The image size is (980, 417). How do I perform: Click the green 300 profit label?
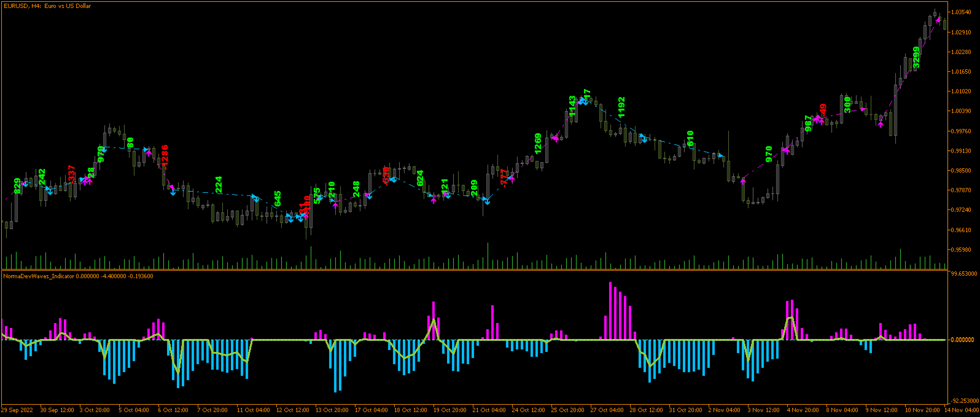pyautogui.click(x=847, y=105)
